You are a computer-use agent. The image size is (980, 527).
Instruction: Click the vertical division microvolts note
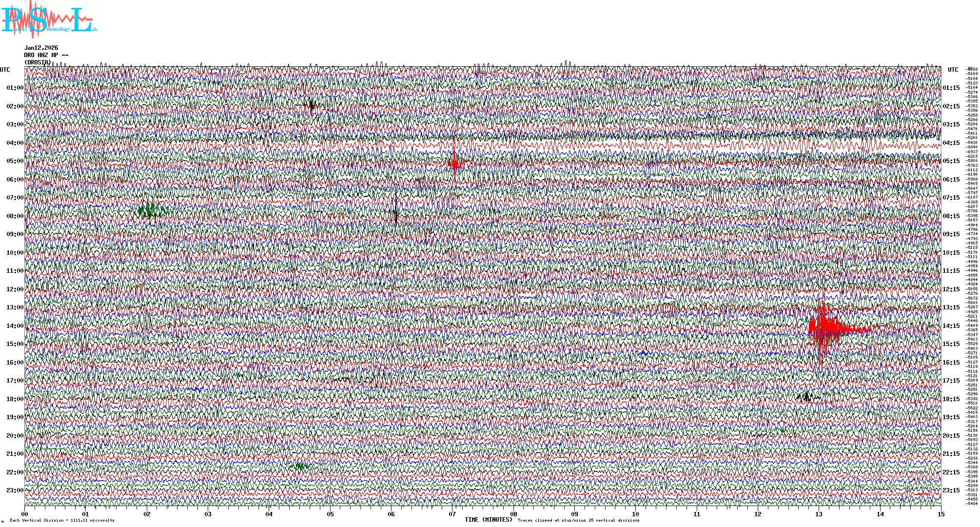tap(62, 520)
